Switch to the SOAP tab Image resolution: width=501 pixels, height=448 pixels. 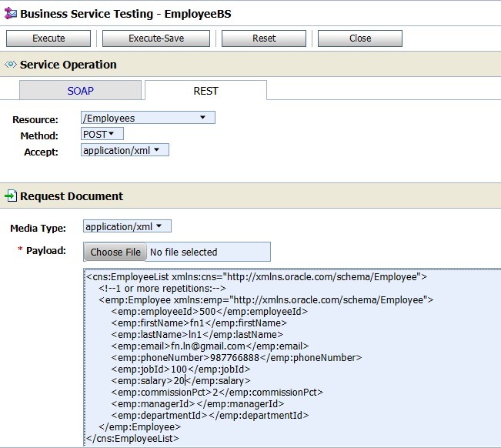click(x=80, y=91)
